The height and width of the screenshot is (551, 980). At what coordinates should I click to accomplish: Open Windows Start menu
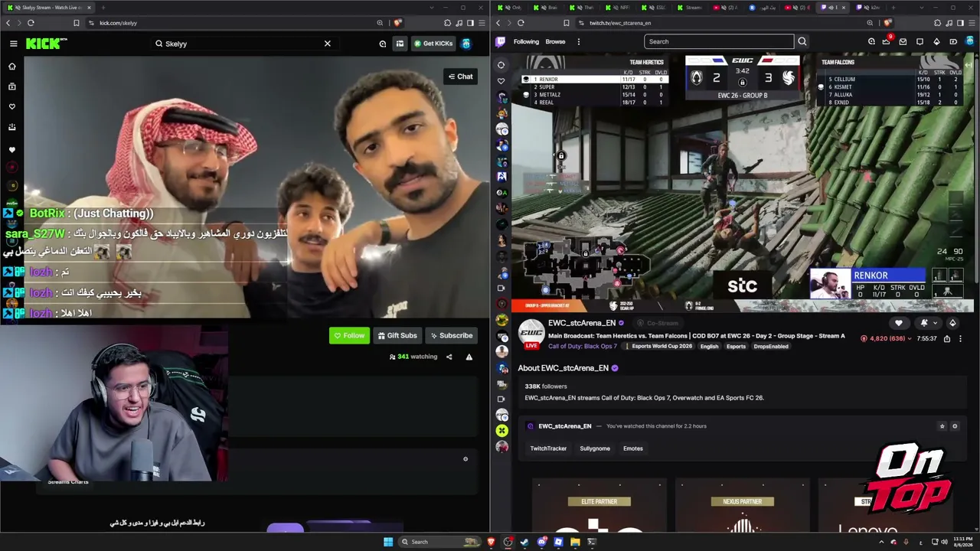(388, 542)
